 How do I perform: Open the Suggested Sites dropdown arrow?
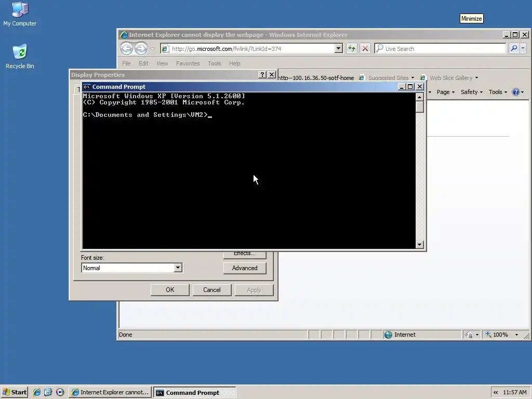413,78
